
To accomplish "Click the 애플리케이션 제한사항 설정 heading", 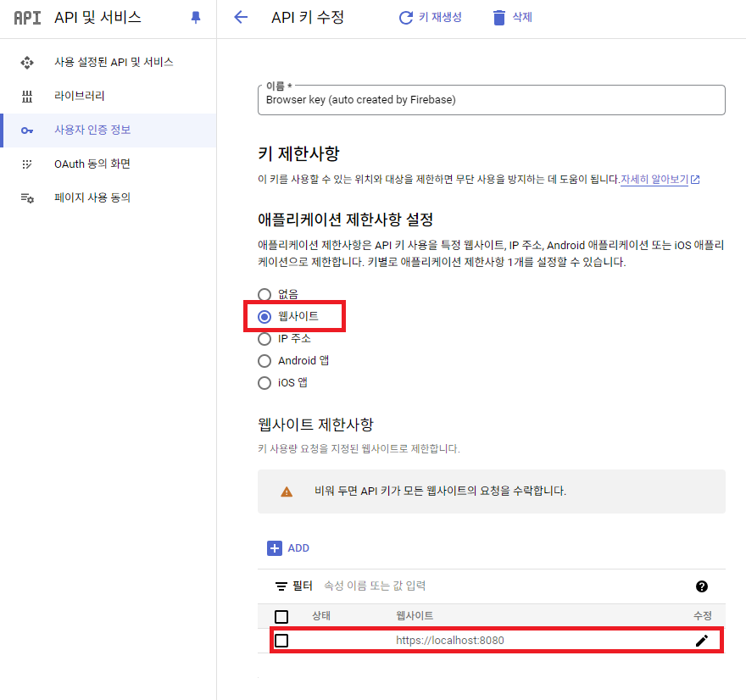I will pyautogui.click(x=345, y=219).
